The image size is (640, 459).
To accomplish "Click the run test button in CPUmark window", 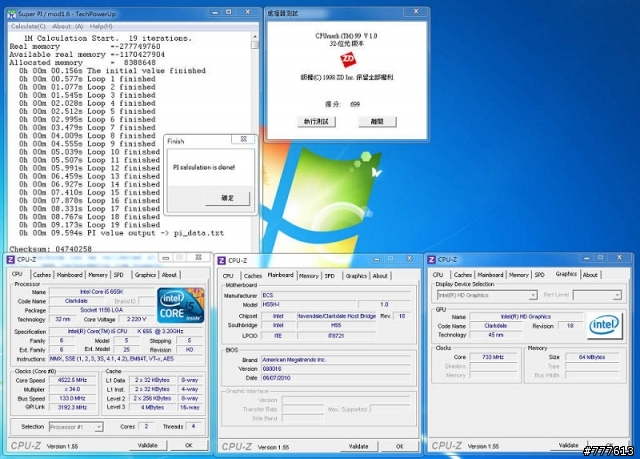I will point(316,122).
